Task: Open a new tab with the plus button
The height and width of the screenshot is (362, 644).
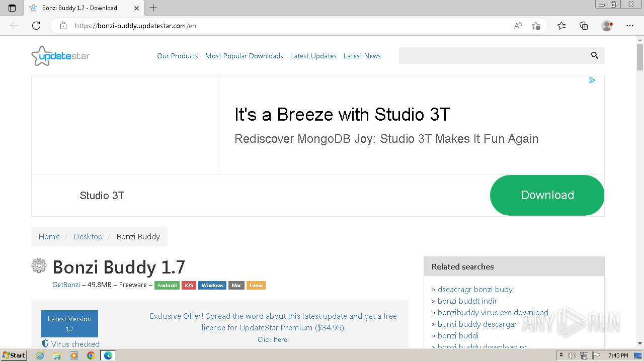Action: [153, 8]
